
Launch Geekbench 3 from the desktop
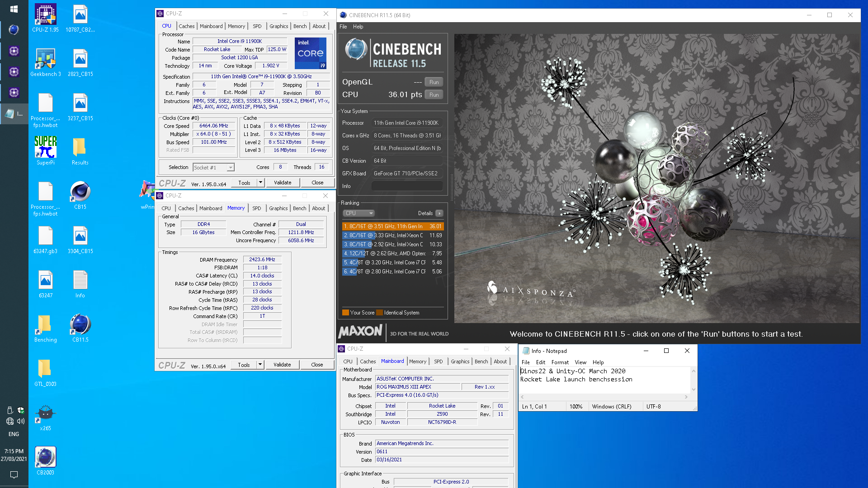(45, 62)
